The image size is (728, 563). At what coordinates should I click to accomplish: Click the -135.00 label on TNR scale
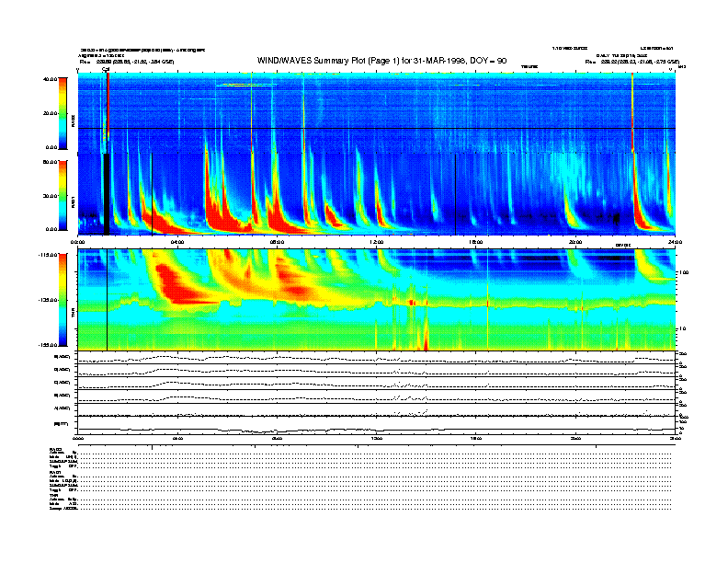tap(49, 300)
